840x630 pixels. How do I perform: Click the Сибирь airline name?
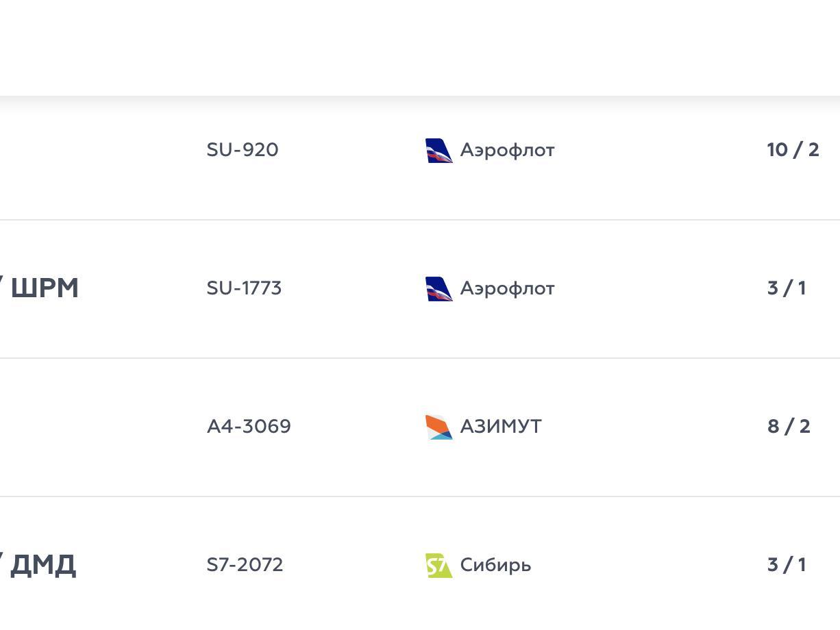495,565
